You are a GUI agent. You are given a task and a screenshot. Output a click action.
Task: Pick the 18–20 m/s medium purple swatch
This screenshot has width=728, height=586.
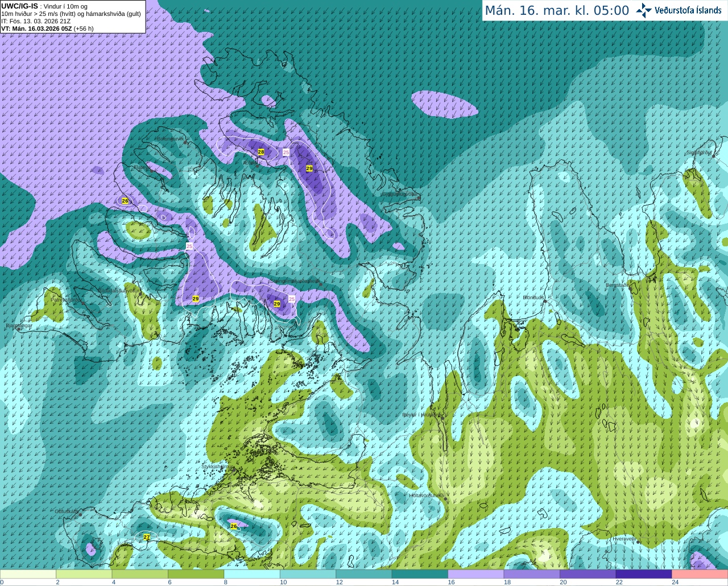(532, 574)
